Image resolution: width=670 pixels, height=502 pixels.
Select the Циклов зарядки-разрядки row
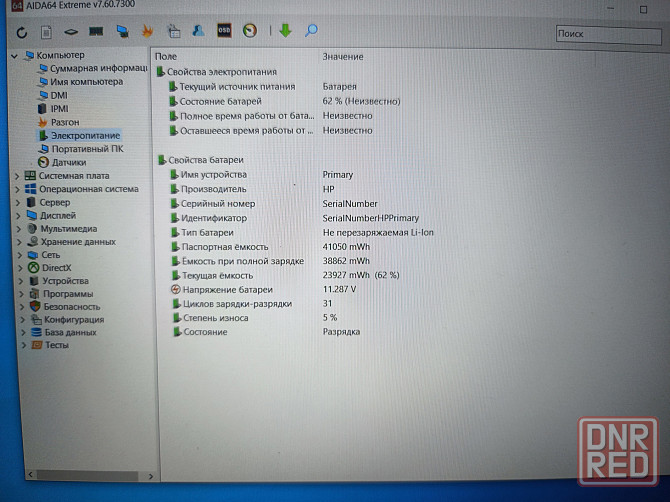pyautogui.click(x=252, y=303)
